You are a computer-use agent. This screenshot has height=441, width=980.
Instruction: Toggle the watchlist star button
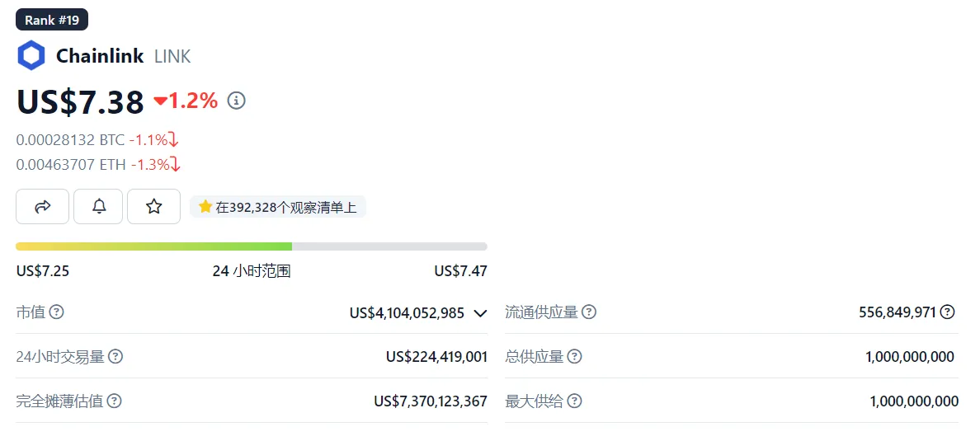click(x=153, y=206)
